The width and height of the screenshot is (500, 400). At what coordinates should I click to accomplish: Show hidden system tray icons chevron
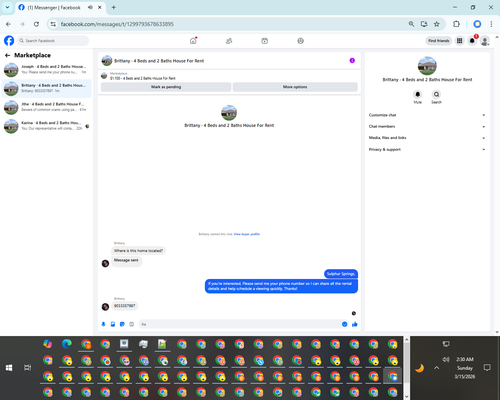point(436,368)
